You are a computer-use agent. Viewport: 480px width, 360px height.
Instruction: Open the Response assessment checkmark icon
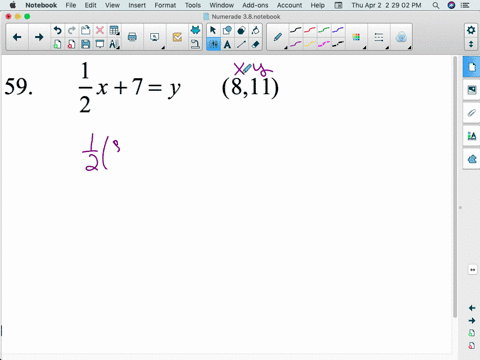point(177,37)
